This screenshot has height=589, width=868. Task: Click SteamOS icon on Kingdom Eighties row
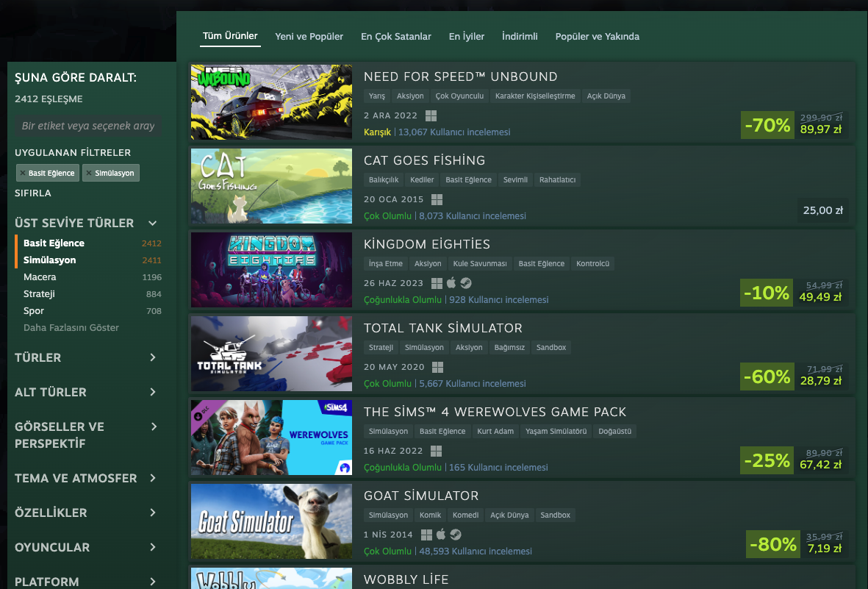pos(466,283)
